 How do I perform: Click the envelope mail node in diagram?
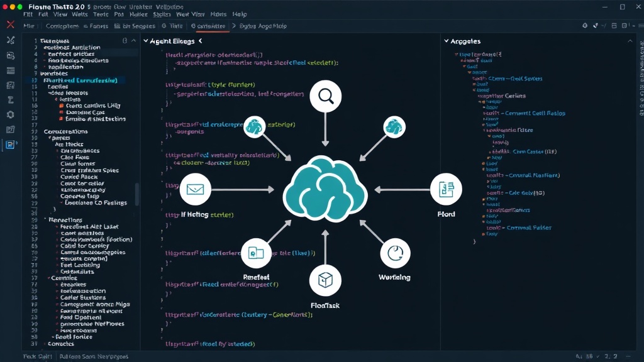click(195, 189)
